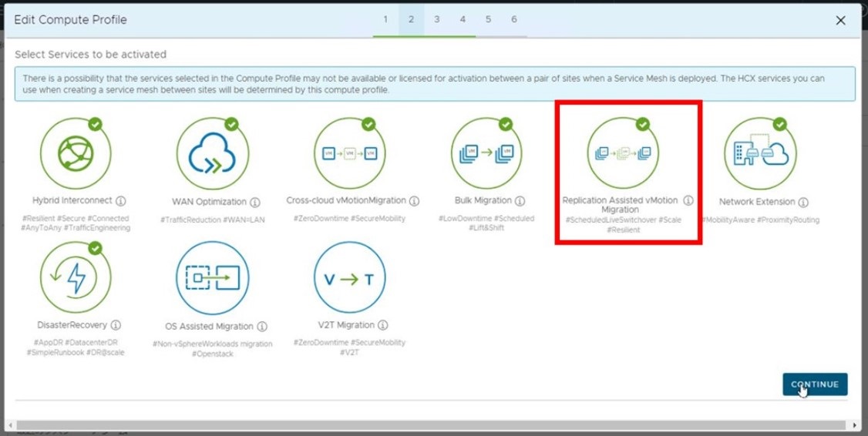Enable the V2T Migration service
Screen dimensions: 868x436
[349, 277]
